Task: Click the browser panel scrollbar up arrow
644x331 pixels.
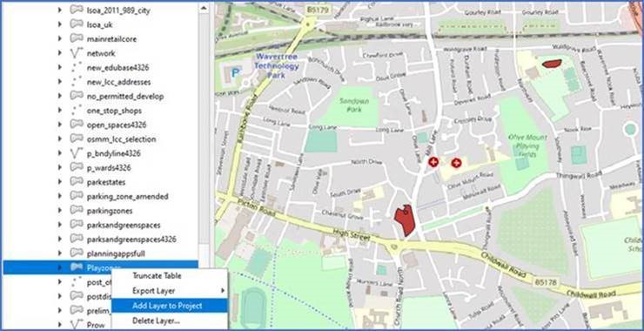Action: [204, 7]
